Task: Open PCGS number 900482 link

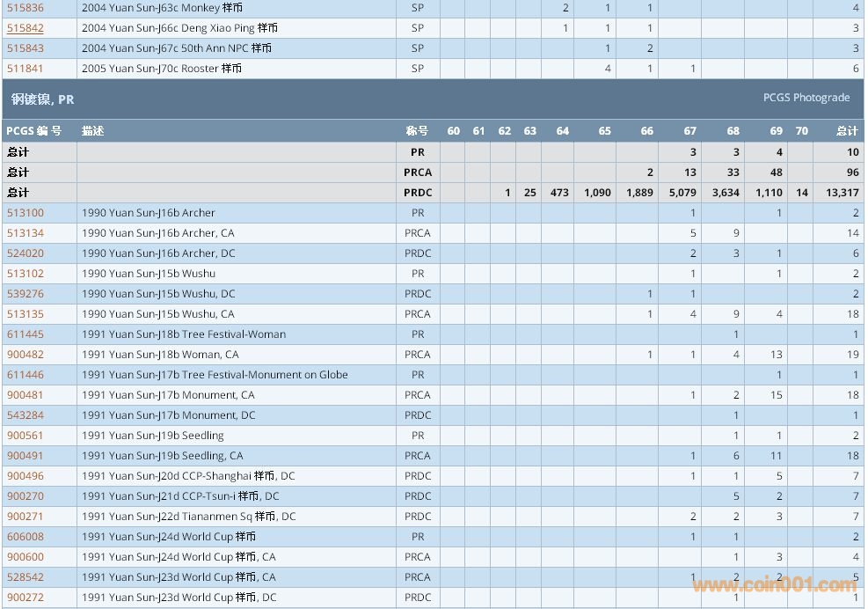Action: click(x=26, y=355)
